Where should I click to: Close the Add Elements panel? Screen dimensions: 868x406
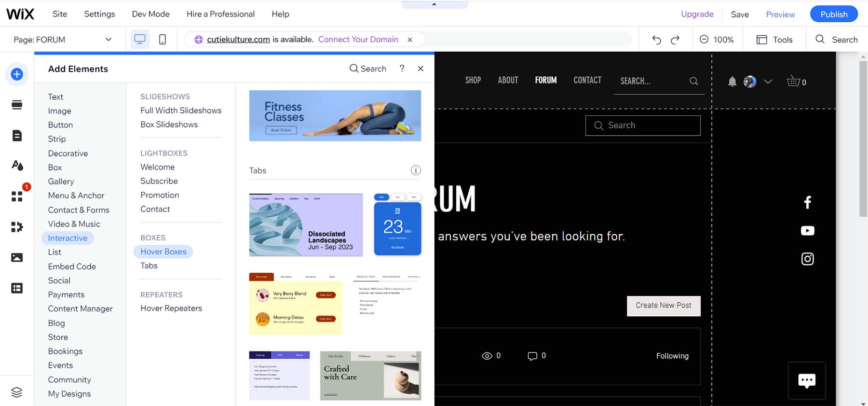420,69
